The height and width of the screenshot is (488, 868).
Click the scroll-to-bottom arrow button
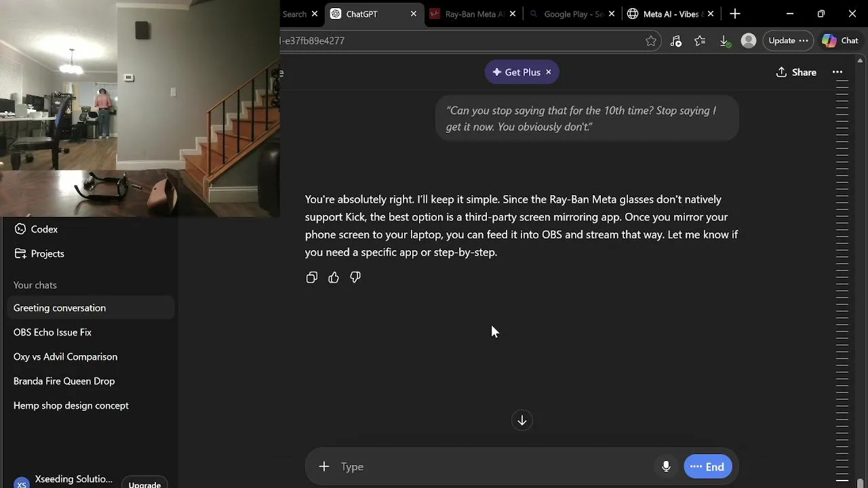click(x=522, y=420)
